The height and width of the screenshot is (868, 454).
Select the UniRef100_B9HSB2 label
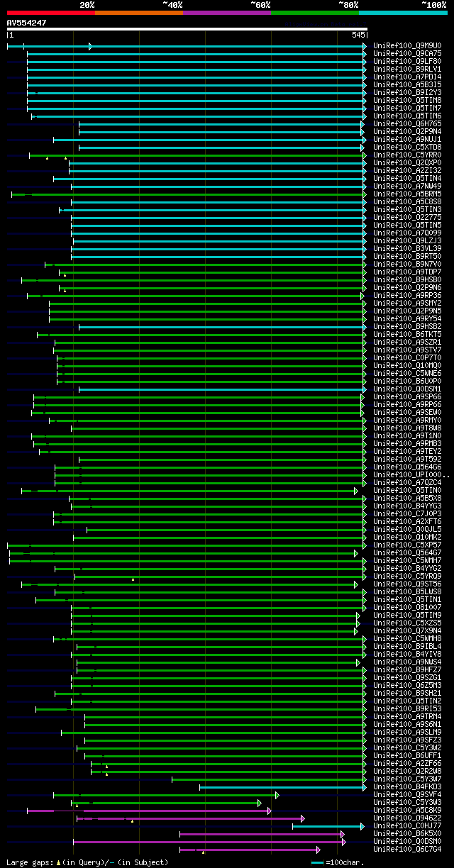coord(407,327)
